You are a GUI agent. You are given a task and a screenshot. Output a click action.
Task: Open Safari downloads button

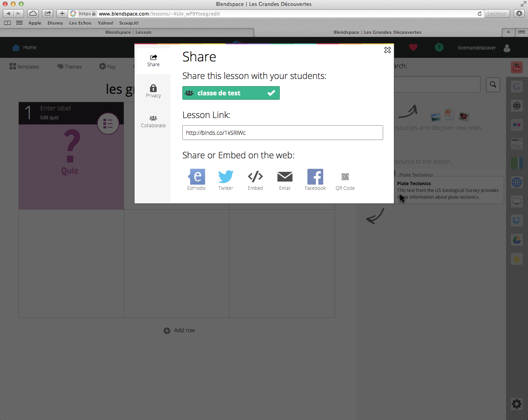click(x=519, y=14)
